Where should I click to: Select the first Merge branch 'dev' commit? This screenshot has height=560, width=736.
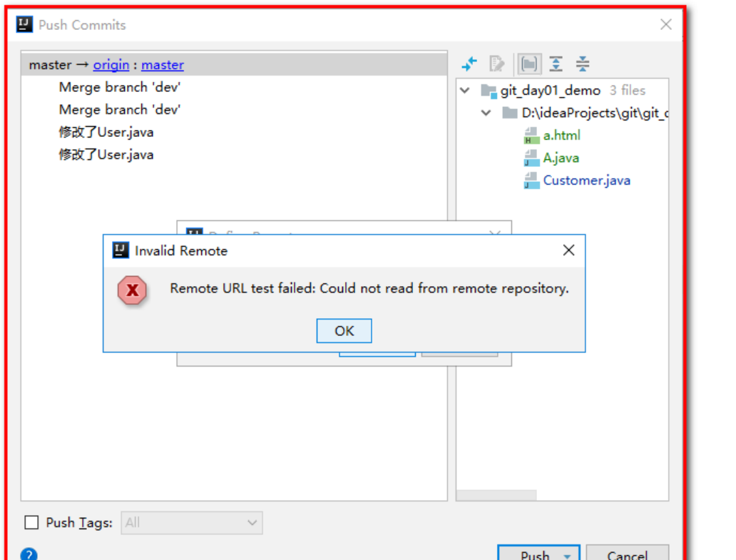coord(120,87)
